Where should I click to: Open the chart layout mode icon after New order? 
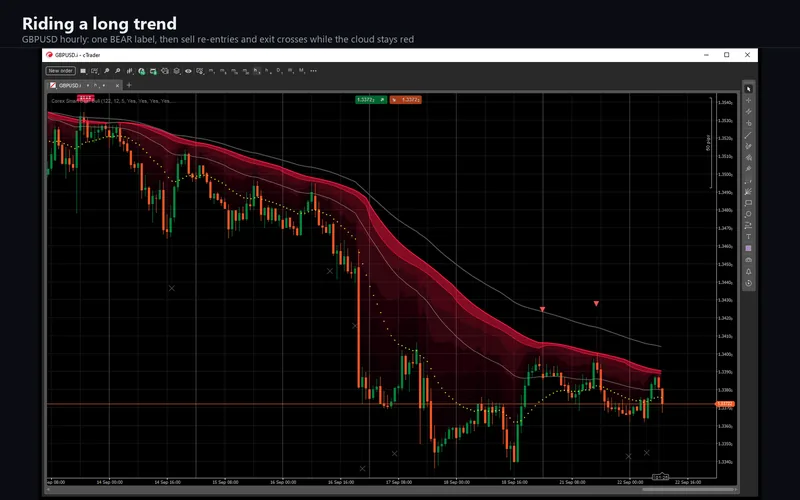tap(83, 71)
